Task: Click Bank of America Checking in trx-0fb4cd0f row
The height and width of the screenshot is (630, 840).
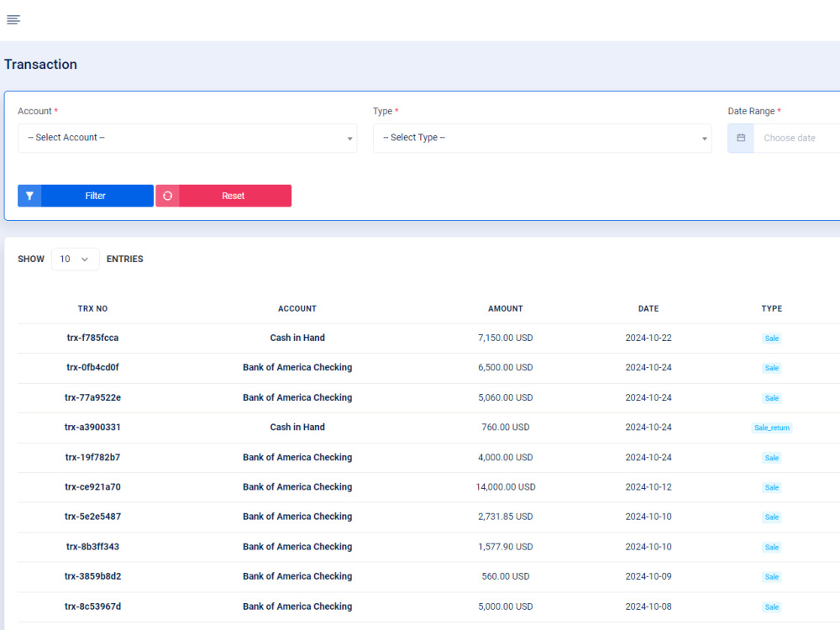Action: coord(297,368)
